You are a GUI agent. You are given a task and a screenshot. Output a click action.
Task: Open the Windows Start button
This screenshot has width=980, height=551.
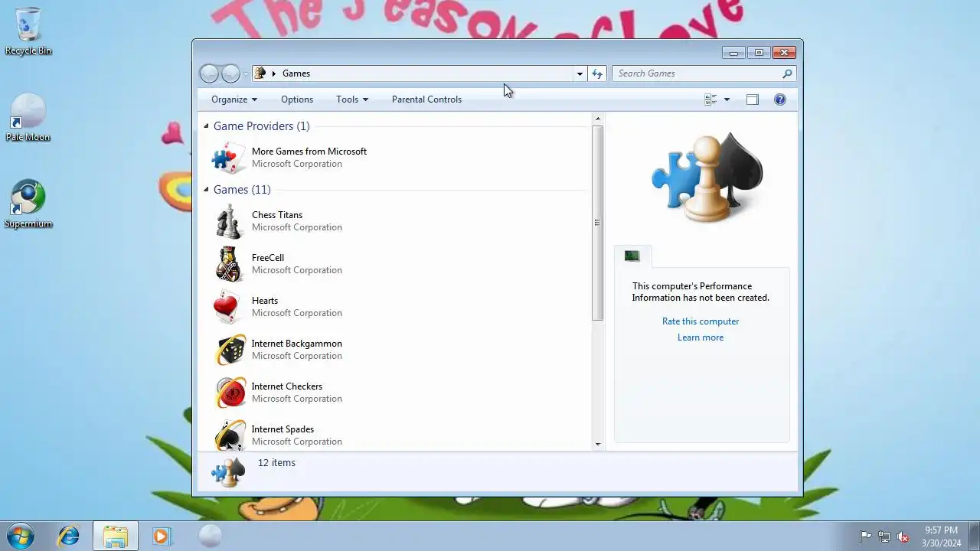click(x=21, y=536)
